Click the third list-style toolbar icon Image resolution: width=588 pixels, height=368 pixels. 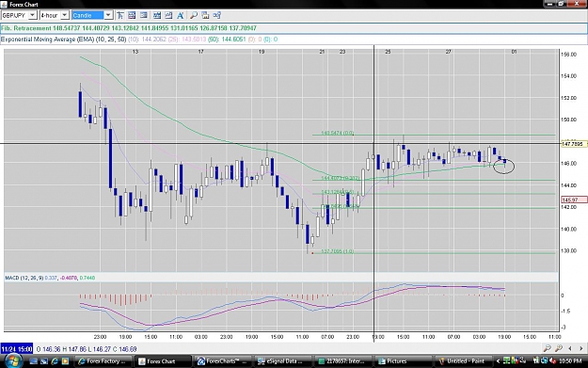pos(144,15)
